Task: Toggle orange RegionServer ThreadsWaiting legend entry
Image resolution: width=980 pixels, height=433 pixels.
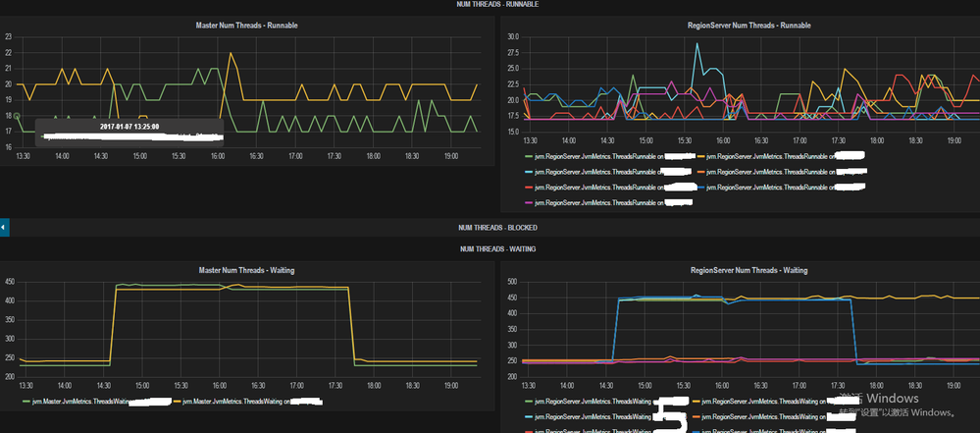Action: [x=765, y=416]
